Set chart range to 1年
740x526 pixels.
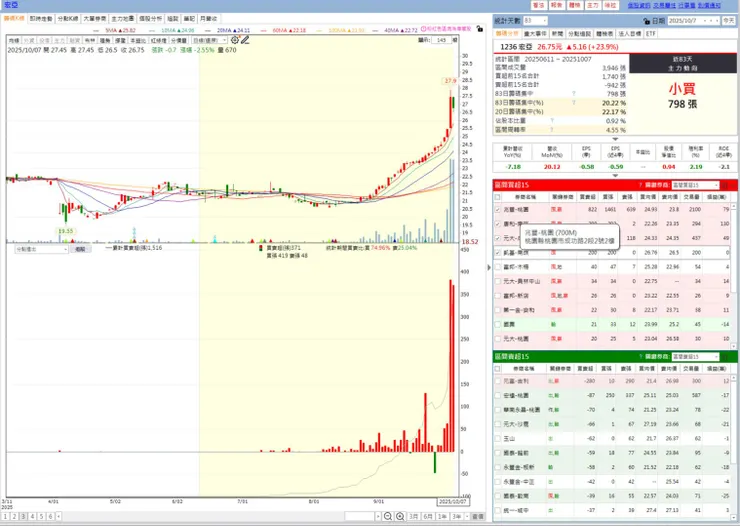click(x=442, y=517)
